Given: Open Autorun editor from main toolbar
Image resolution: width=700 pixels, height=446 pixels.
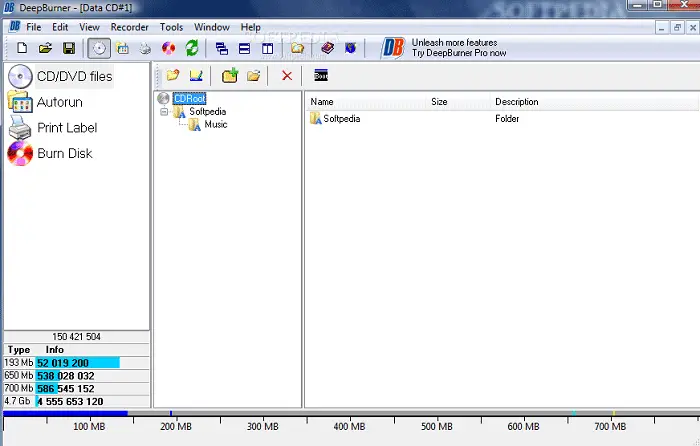Looking at the screenshot, I should (122, 48).
